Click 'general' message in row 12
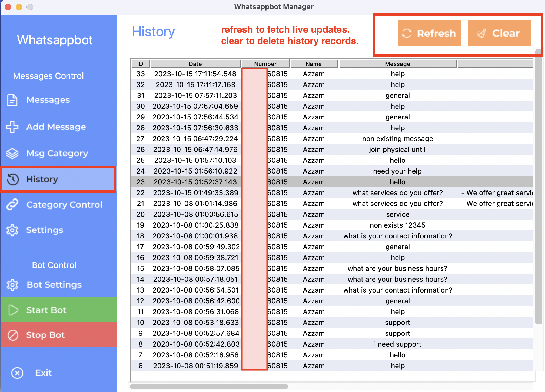The image size is (545, 392). (398, 301)
